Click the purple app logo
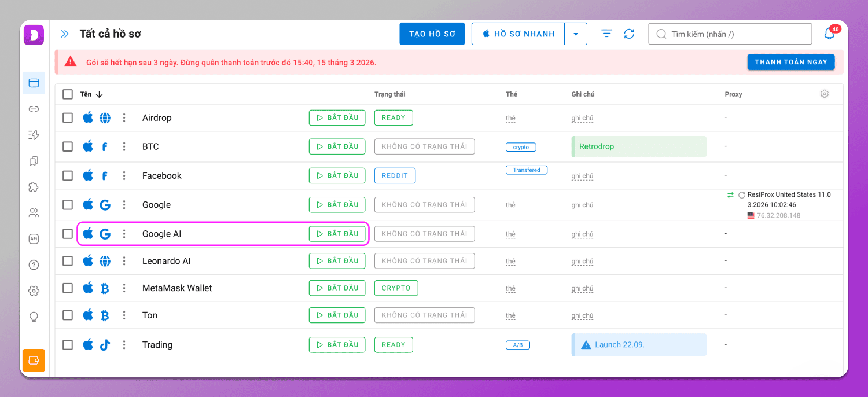The height and width of the screenshot is (397, 868). [34, 35]
